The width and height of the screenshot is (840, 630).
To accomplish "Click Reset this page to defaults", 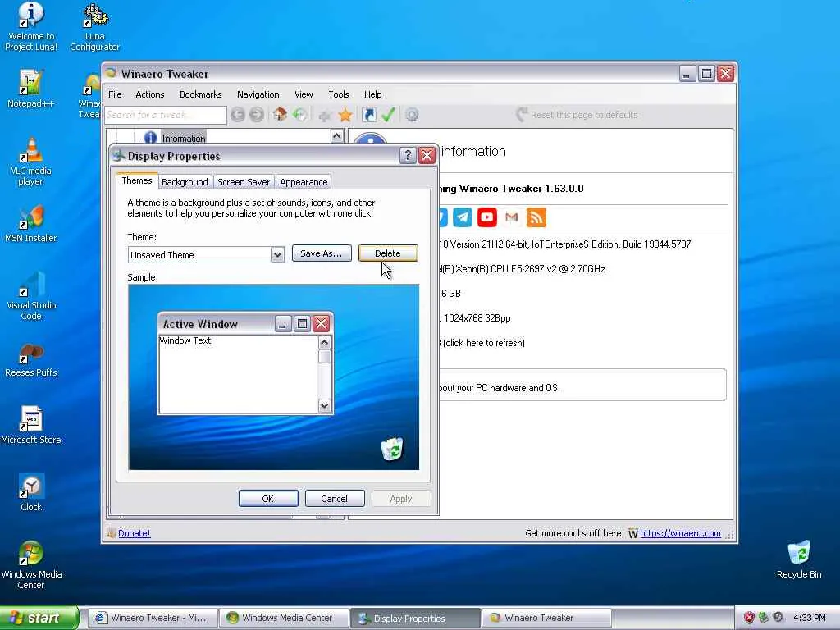I will tap(577, 115).
